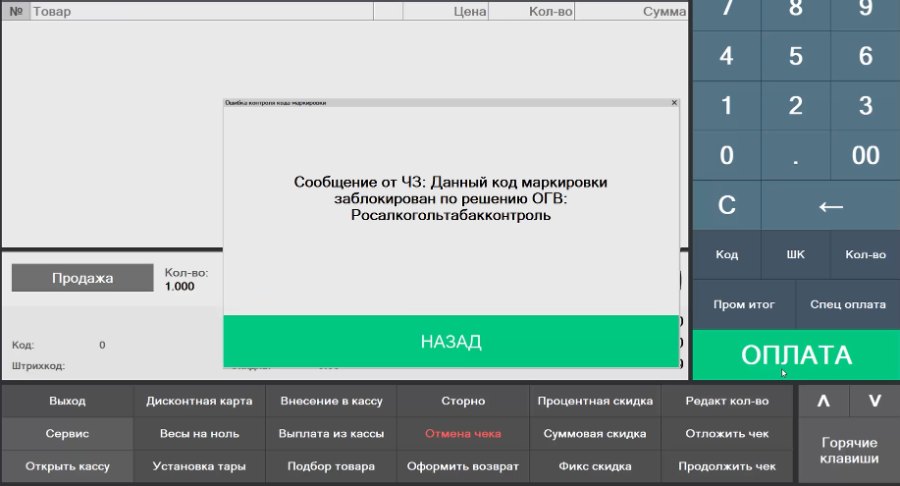900x486 pixels.
Task: Click the Продажа sale mode button
Action: click(x=83, y=278)
